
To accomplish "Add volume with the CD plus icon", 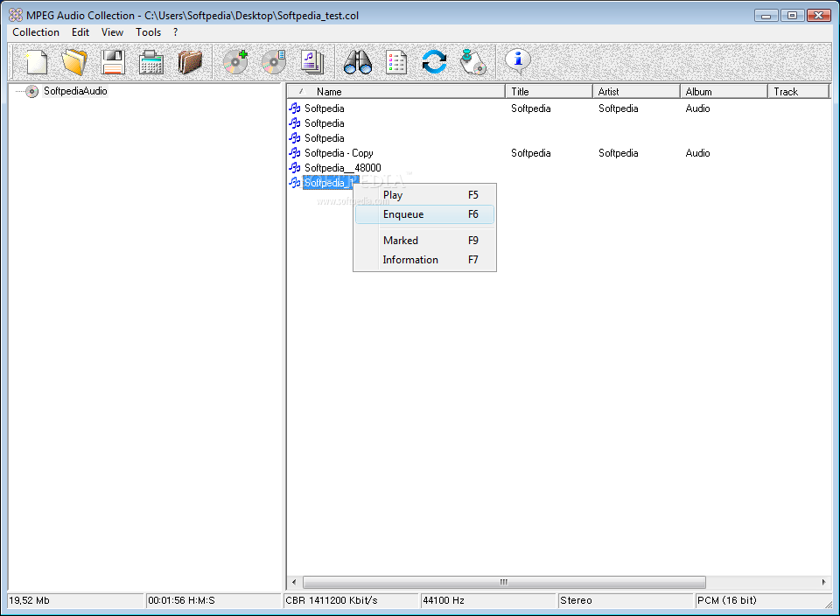I will 235,62.
